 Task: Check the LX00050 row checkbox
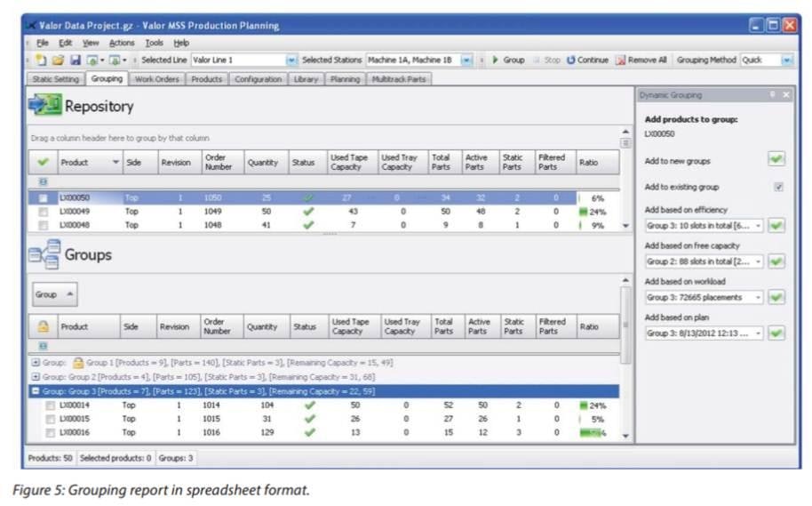[x=43, y=198]
